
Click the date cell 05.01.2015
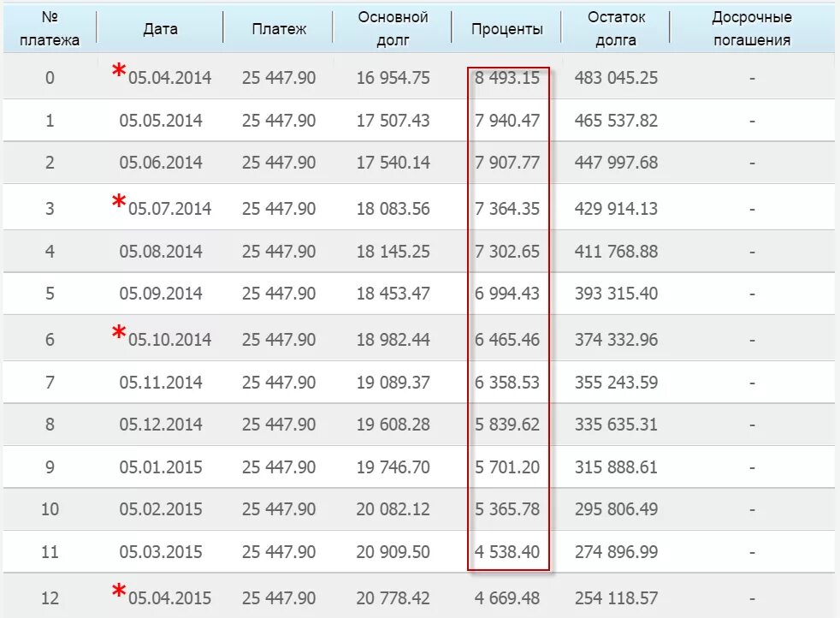click(161, 467)
